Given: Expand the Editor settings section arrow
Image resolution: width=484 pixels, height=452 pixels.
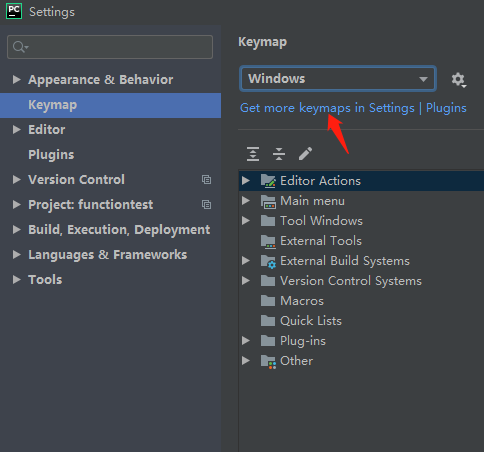Looking at the screenshot, I should pos(16,129).
